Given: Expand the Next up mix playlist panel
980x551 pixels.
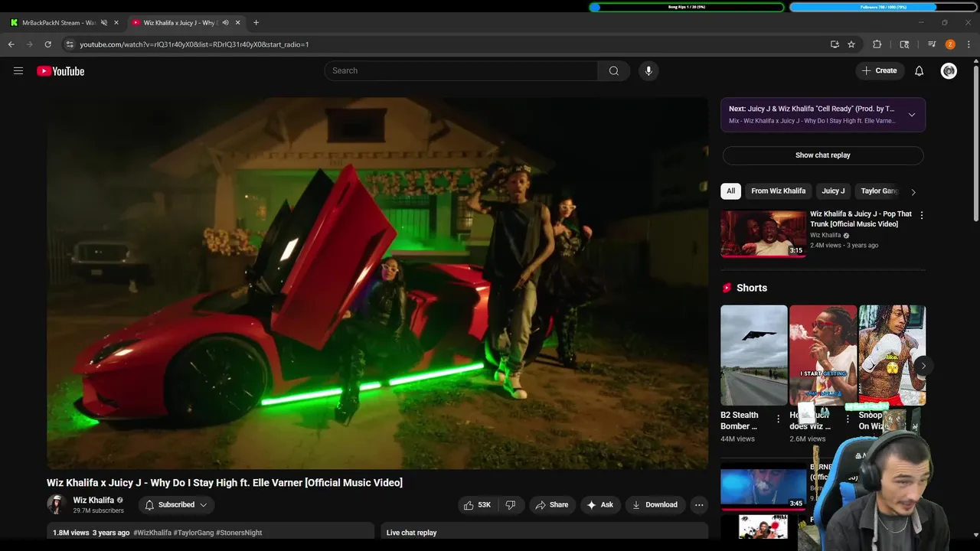Looking at the screenshot, I should click(911, 115).
